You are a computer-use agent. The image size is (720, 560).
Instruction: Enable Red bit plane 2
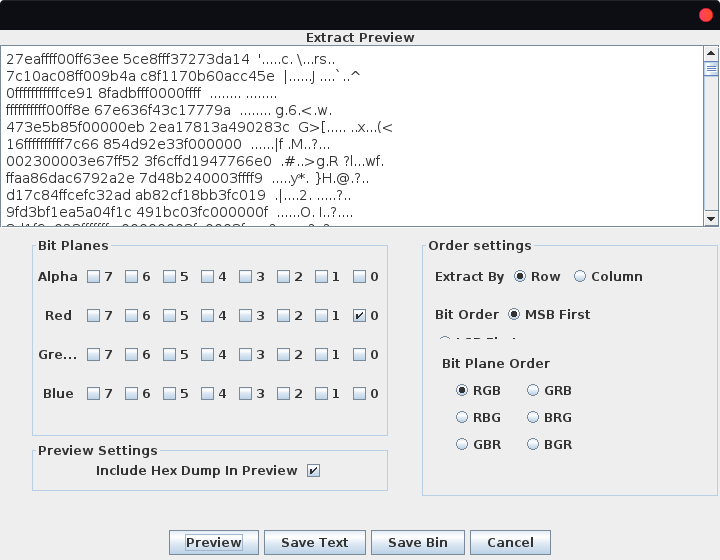coord(284,315)
